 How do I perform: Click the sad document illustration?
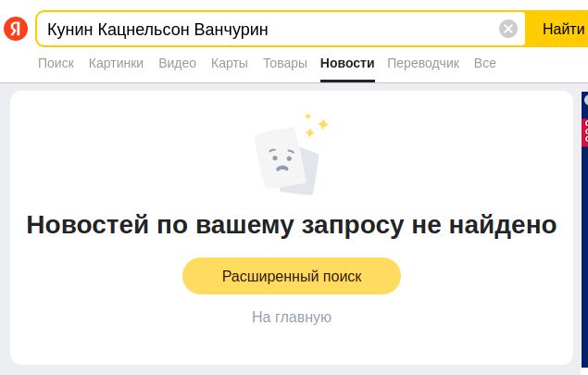286,160
